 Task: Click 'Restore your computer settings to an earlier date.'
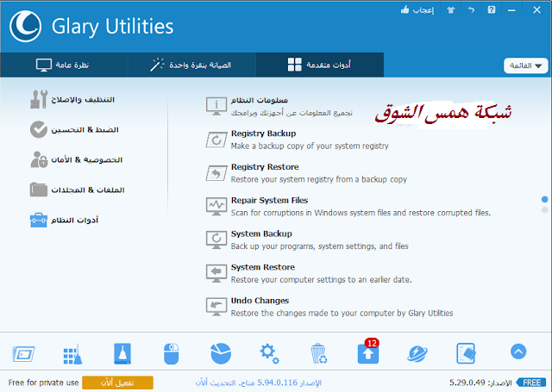tap(321, 279)
